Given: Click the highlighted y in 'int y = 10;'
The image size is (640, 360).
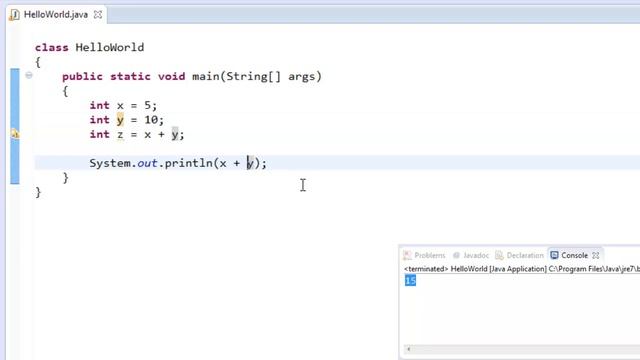Looking at the screenshot, I should 120,120.
